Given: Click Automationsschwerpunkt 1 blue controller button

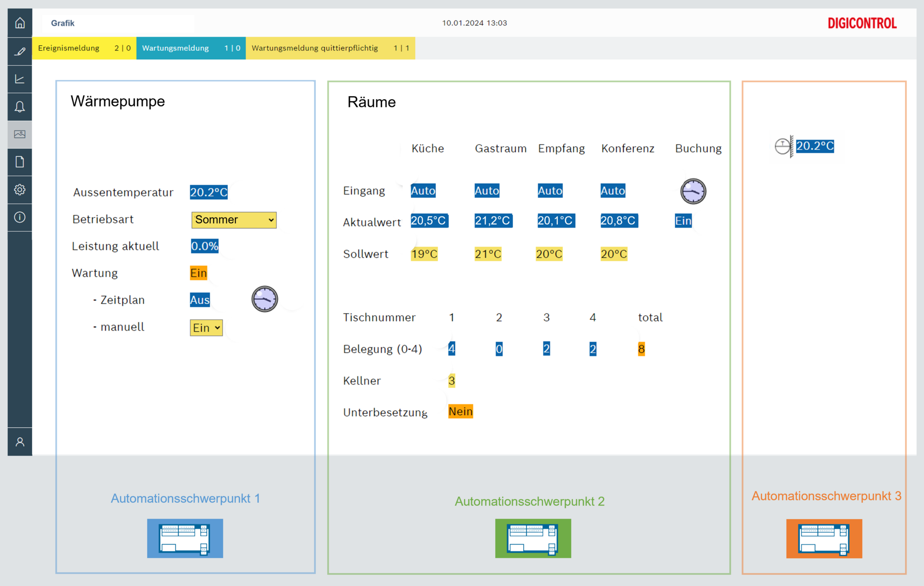Looking at the screenshot, I should tap(185, 538).
